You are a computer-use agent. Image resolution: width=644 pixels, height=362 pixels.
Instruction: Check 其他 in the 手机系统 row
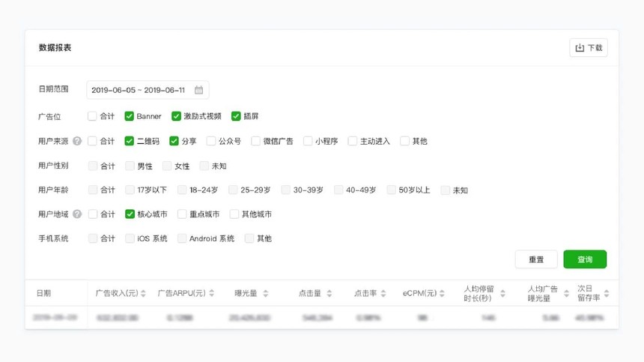[x=249, y=238]
